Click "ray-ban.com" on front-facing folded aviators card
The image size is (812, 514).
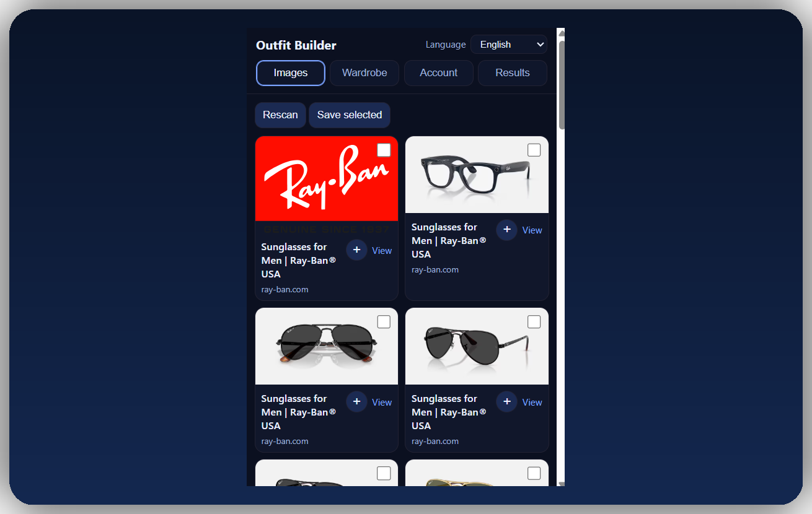coord(285,442)
